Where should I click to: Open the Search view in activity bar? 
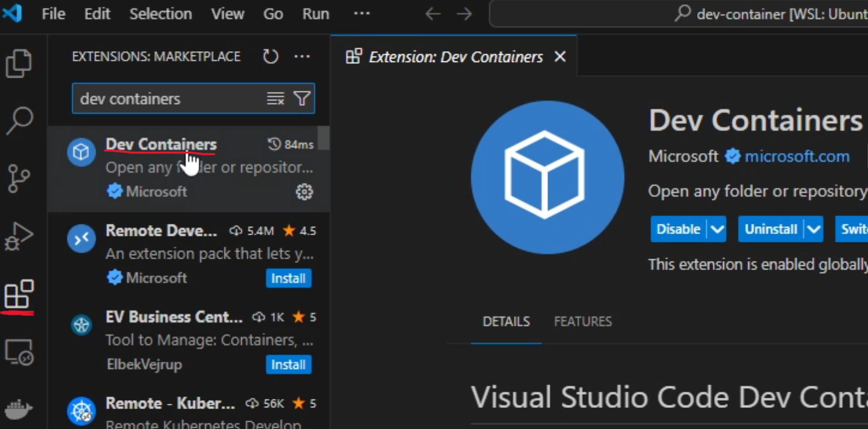(19, 121)
